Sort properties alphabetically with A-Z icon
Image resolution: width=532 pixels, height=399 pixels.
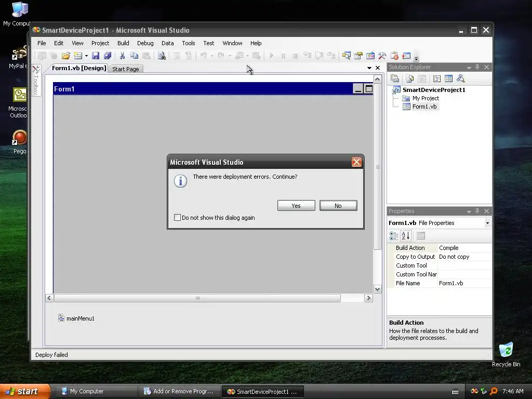[406, 235]
